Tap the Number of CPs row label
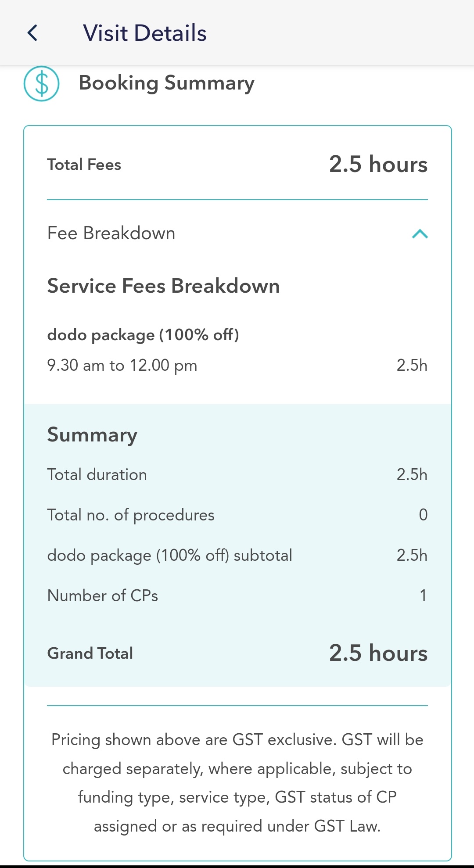This screenshot has height=868, width=474. pos(102,595)
